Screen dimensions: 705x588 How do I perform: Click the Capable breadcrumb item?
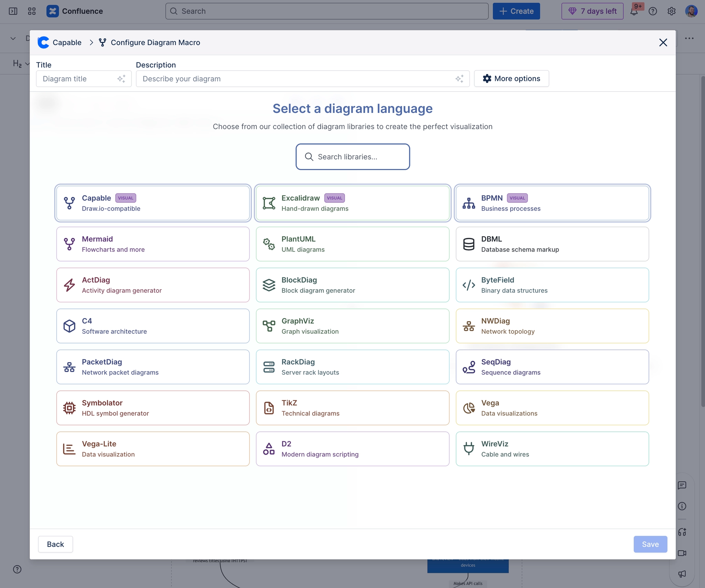[67, 42]
